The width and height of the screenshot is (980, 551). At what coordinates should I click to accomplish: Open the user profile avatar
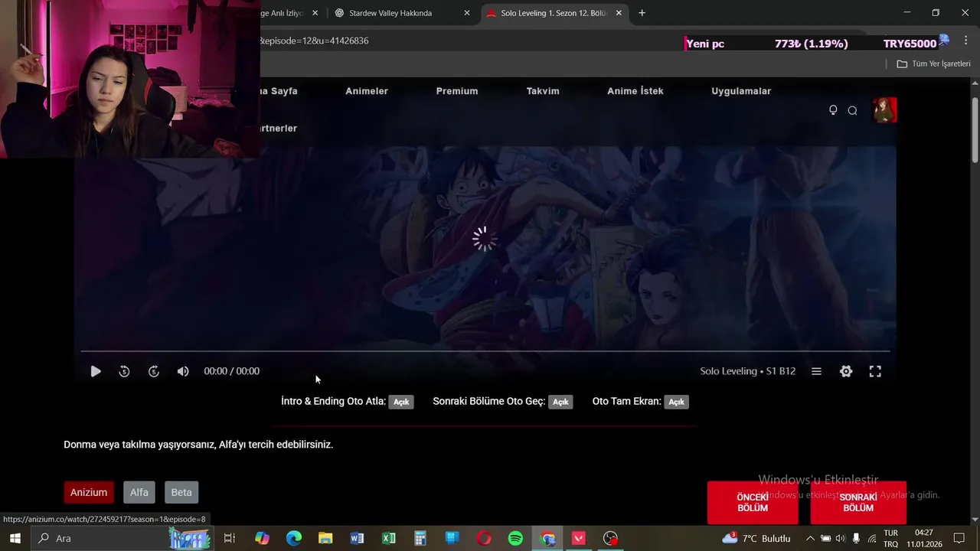coord(885,110)
